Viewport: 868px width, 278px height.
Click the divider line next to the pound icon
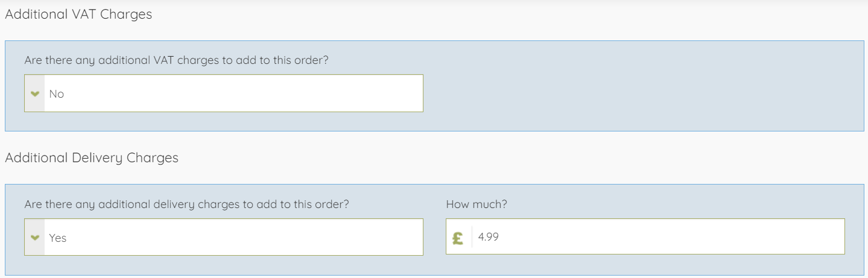click(x=472, y=237)
